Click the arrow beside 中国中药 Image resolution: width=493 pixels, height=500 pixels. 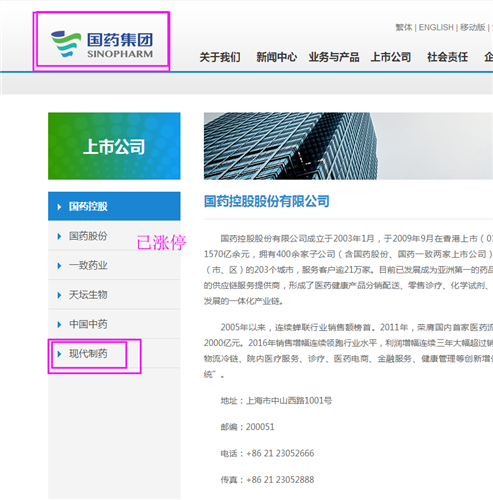point(59,324)
